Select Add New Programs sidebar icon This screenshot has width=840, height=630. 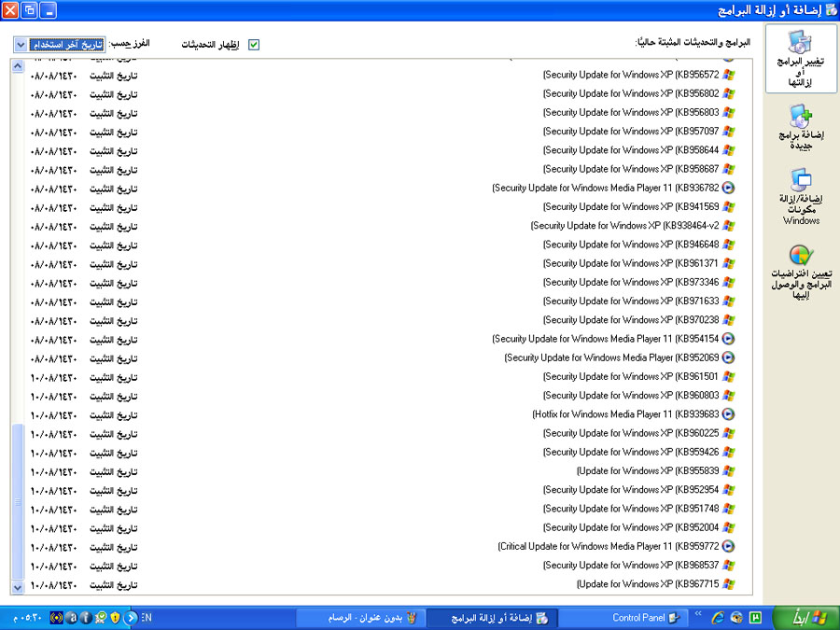click(x=801, y=128)
